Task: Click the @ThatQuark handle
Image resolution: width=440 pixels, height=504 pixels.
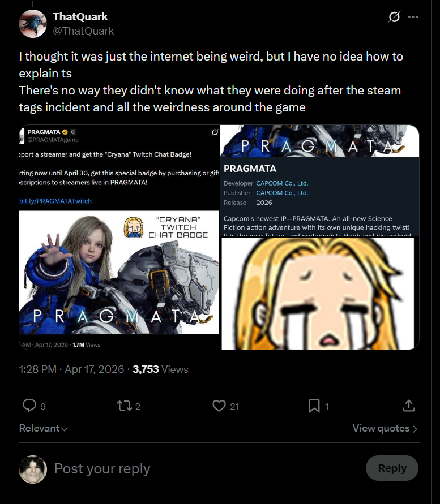Action: (83, 31)
